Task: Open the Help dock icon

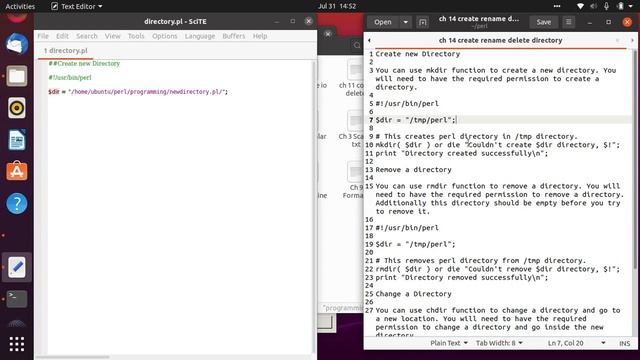Action: (x=17, y=203)
